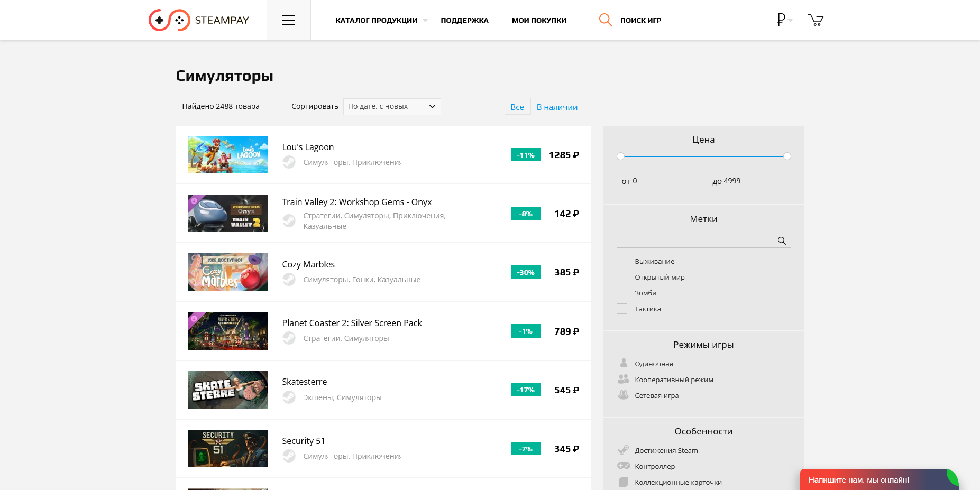Filter by Достижения Steam label

[x=666, y=450]
